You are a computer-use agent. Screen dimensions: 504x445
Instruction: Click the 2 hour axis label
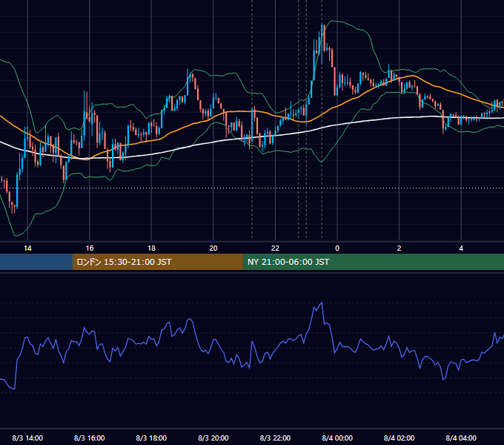(399, 248)
